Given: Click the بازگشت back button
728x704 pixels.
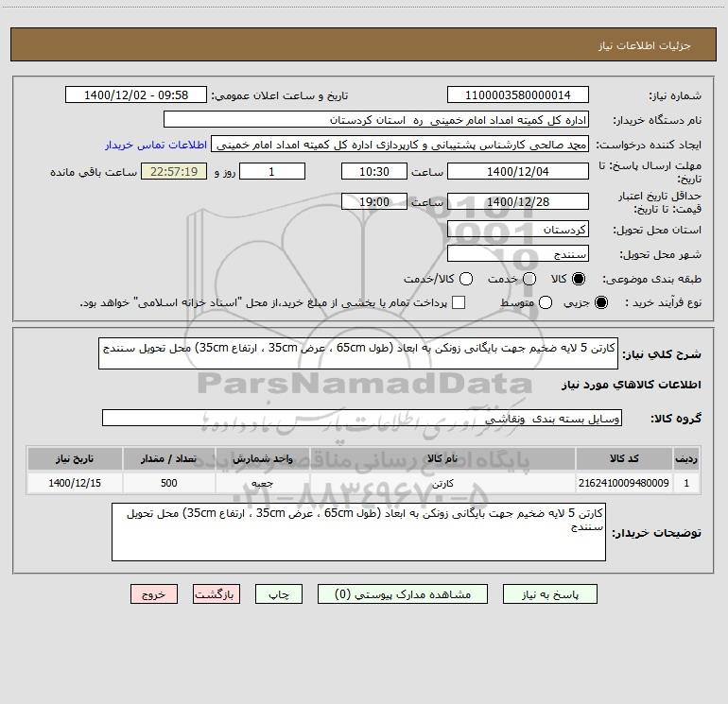Looking at the screenshot, I should coord(217,594).
